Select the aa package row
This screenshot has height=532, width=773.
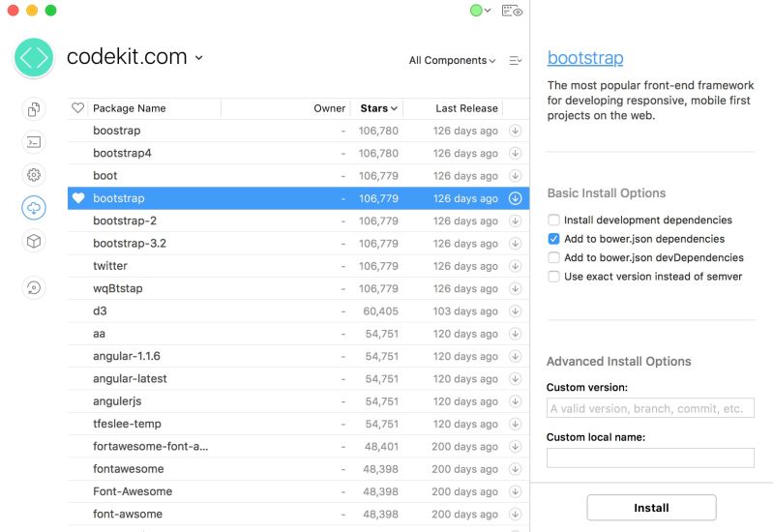(x=298, y=334)
